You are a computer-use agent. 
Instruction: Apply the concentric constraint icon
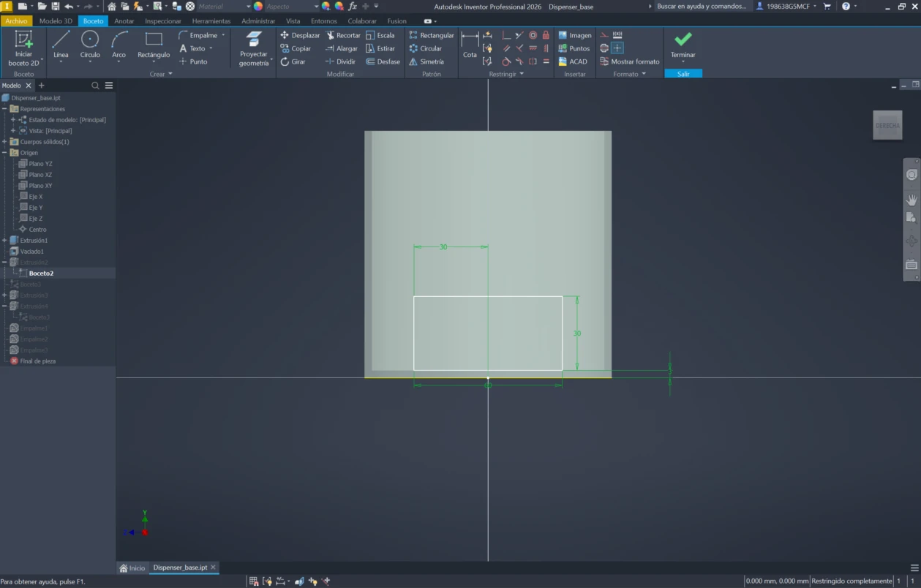[533, 35]
